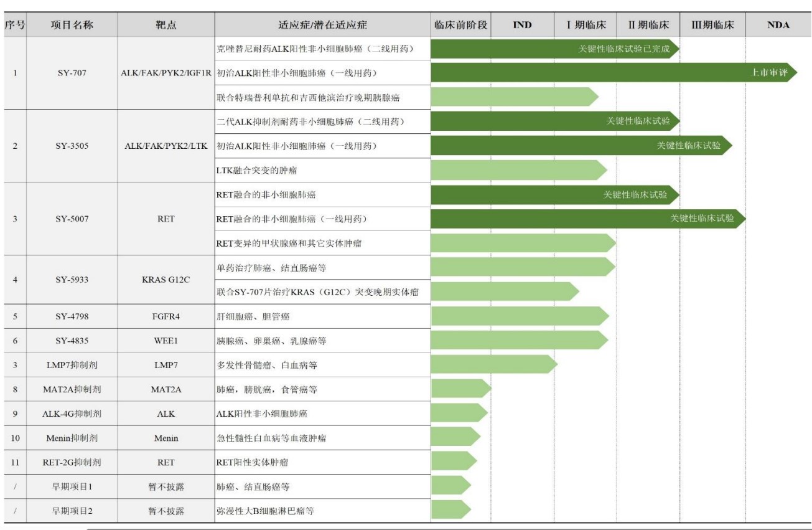Click the IND stage header
The height and width of the screenshot is (530, 812).
coord(522,25)
